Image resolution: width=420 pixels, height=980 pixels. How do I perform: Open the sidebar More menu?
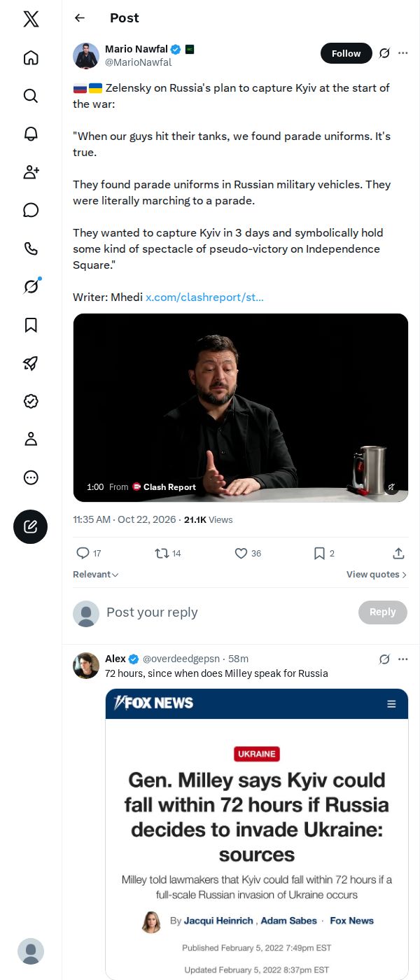[x=31, y=477]
